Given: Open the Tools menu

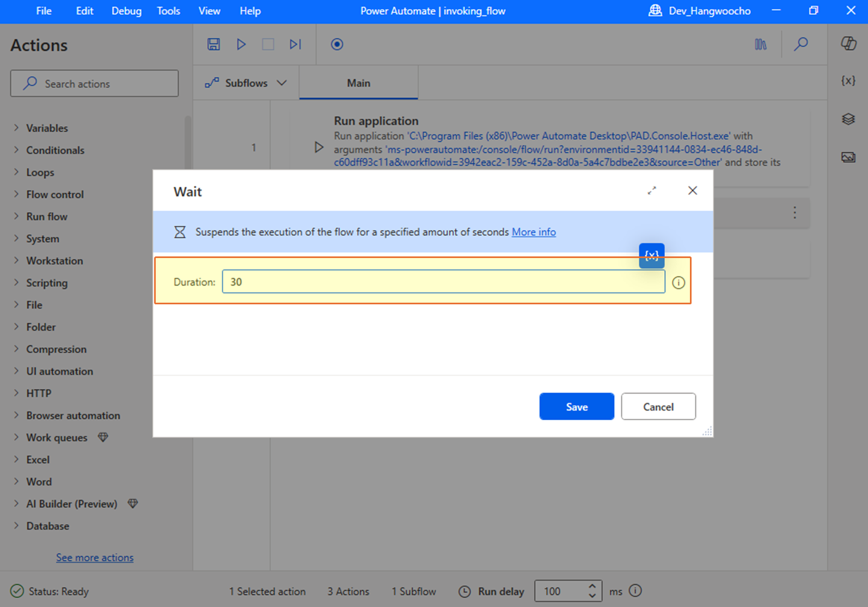Looking at the screenshot, I should (x=168, y=11).
